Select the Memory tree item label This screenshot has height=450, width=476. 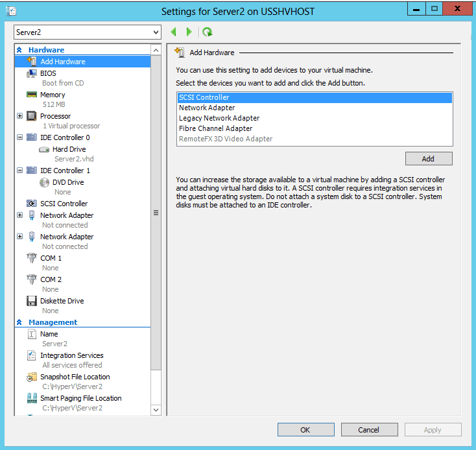(53, 95)
